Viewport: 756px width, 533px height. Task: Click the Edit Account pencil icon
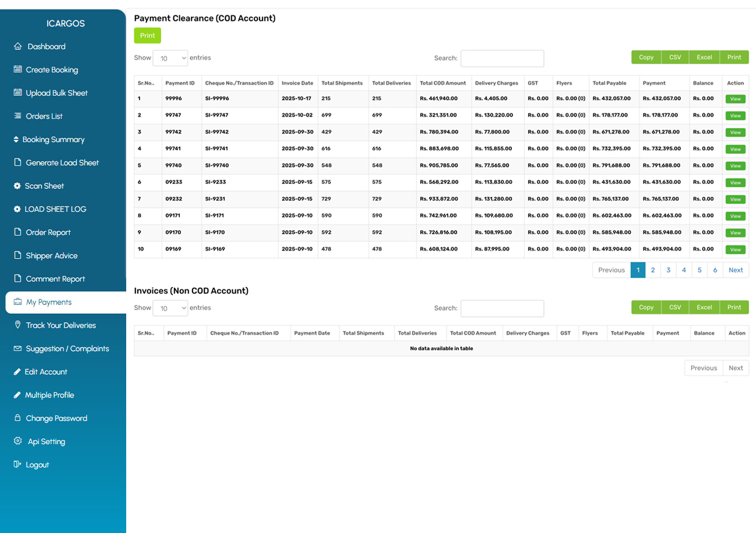17,372
